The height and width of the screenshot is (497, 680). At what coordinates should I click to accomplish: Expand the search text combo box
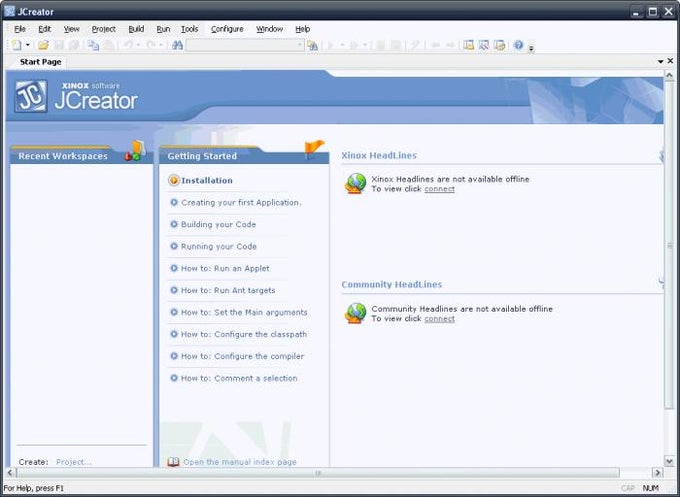click(300, 45)
